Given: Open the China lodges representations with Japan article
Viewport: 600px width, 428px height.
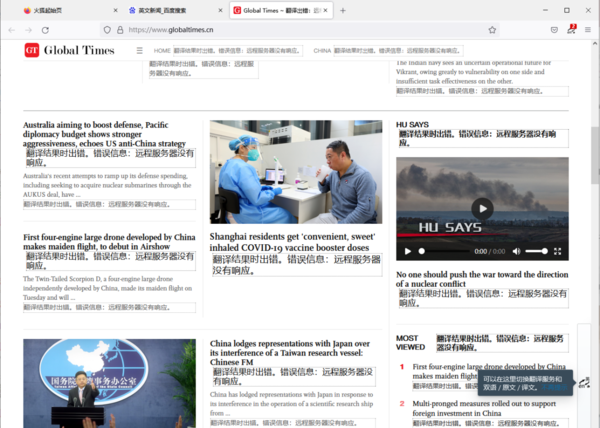Looking at the screenshot, I should click(x=290, y=353).
